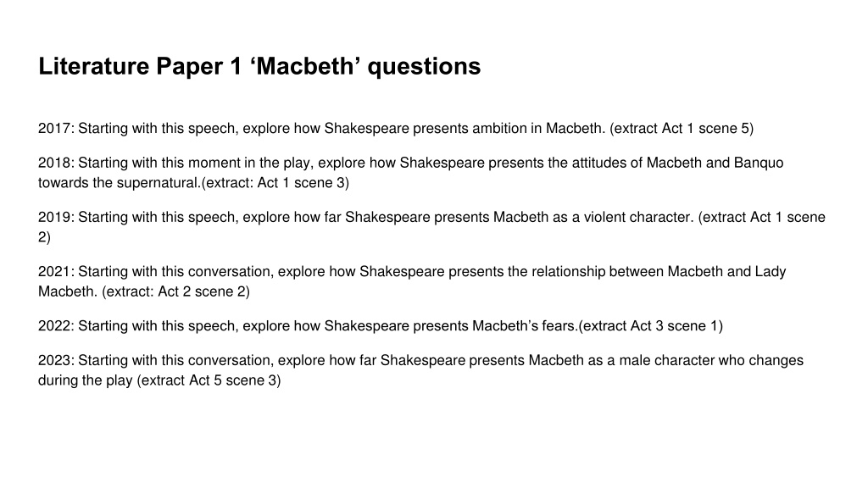Image resolution: width=868 pixels, height=488 pixels.
Task: Click the '(extract Act 1 scene 5)' text
Action: click(682, 129)
